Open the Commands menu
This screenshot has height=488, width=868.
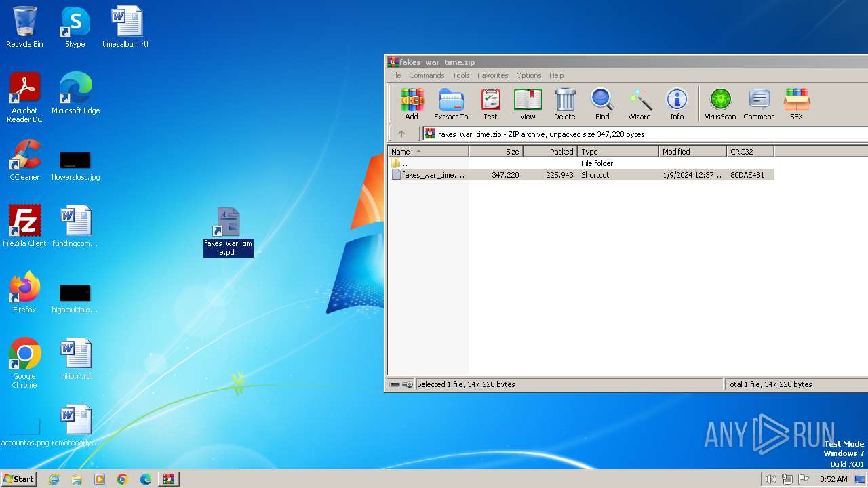click(427, 75)
